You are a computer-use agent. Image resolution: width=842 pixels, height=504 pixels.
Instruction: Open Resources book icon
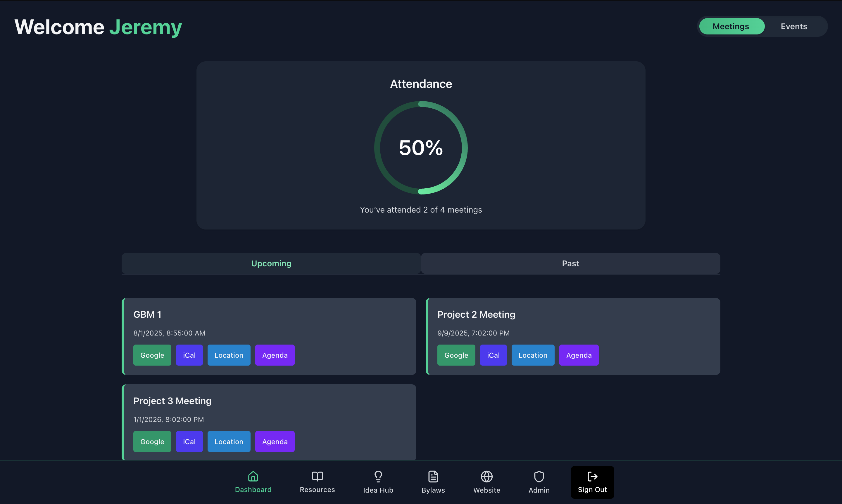tap(317, 476)
